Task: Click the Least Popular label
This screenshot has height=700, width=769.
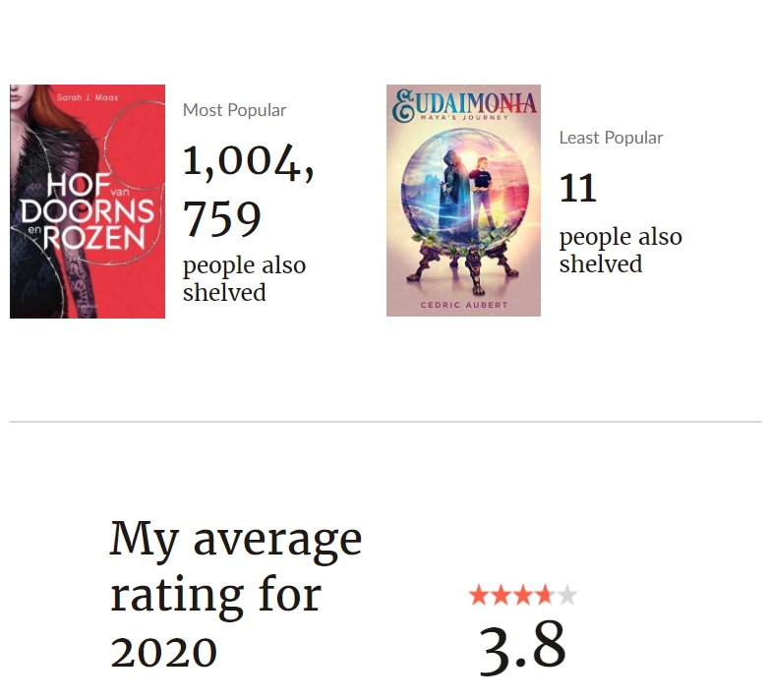Action: [611, 138]
